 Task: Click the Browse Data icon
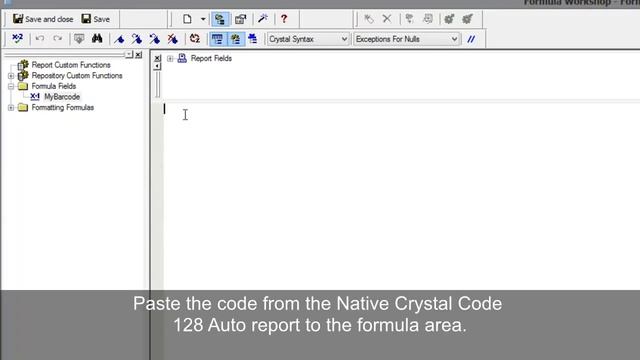tap(79, 39)
